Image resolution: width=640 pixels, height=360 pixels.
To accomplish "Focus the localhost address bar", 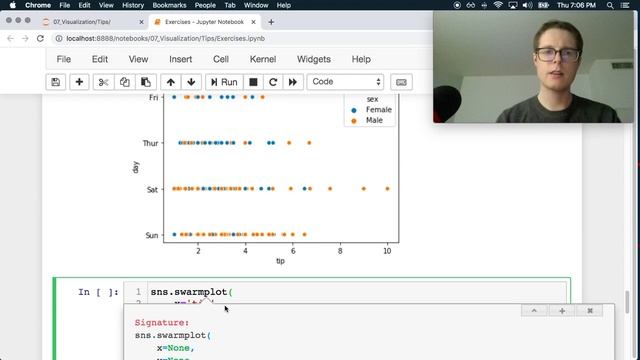I will pos(165,38).
